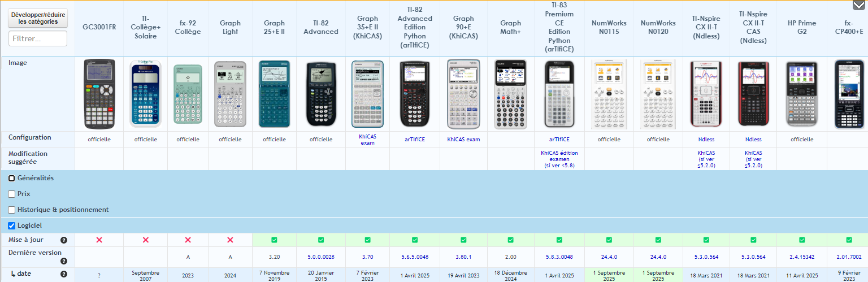Click green checkmark for Graph Math+ update
Viewport: 868px width, 282px height.
click(510, 240)
